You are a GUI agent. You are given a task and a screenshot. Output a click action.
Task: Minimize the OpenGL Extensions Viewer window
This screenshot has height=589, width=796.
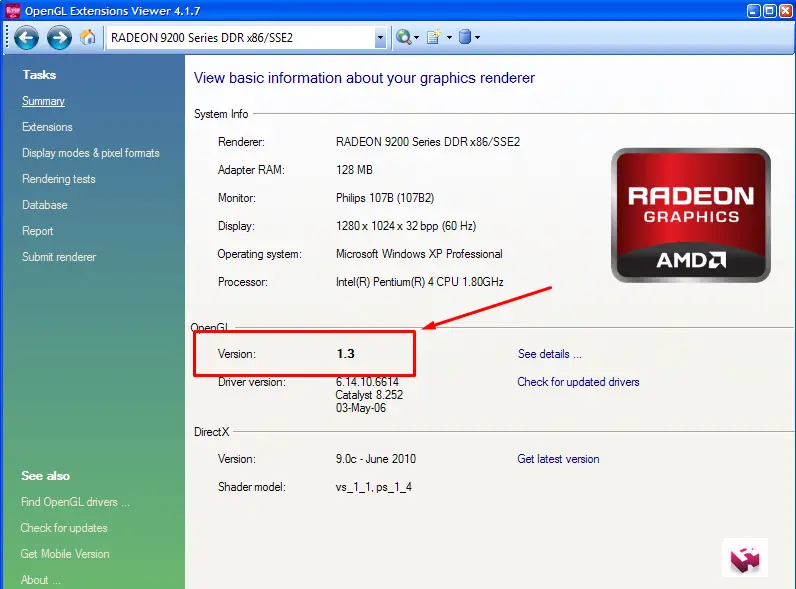coord(753,11)
